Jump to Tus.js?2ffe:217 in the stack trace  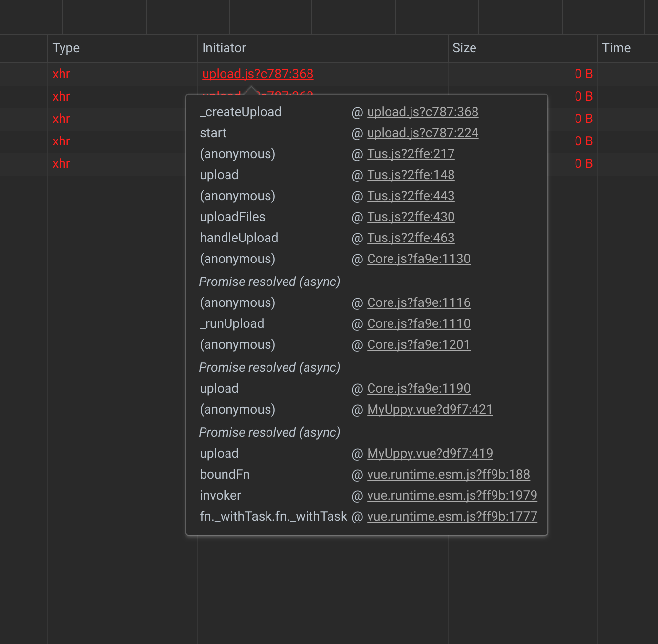click(x=411, y=154)
